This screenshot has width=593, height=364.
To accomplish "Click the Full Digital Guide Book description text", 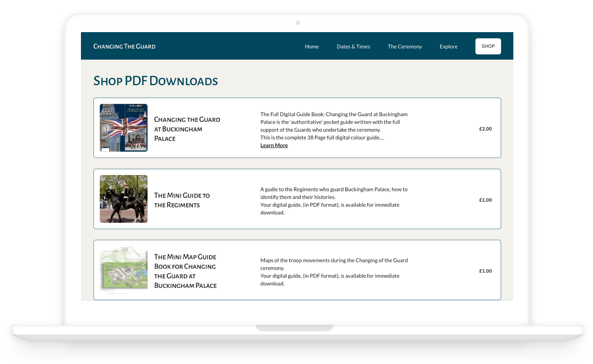I will coord(334,126).
